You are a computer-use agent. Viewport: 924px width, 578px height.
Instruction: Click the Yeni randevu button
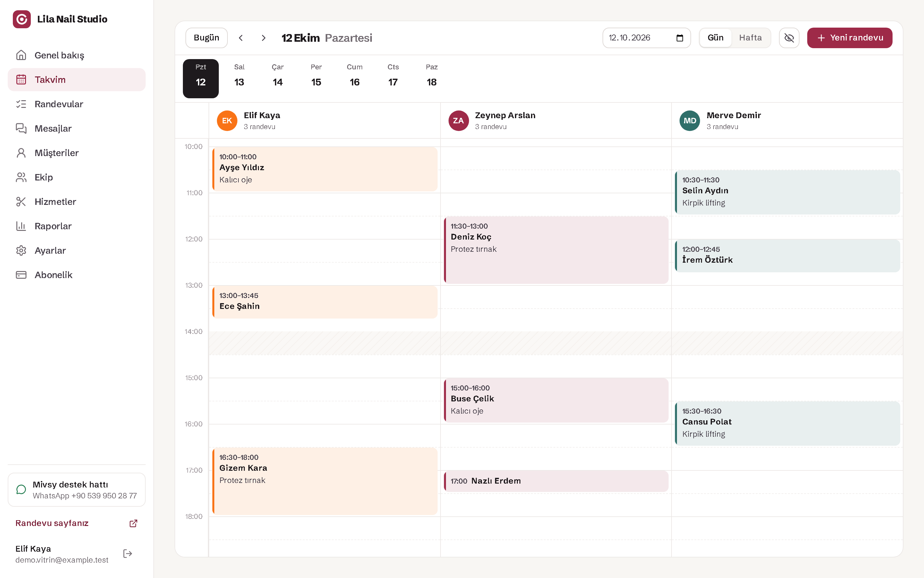(850, 38)
